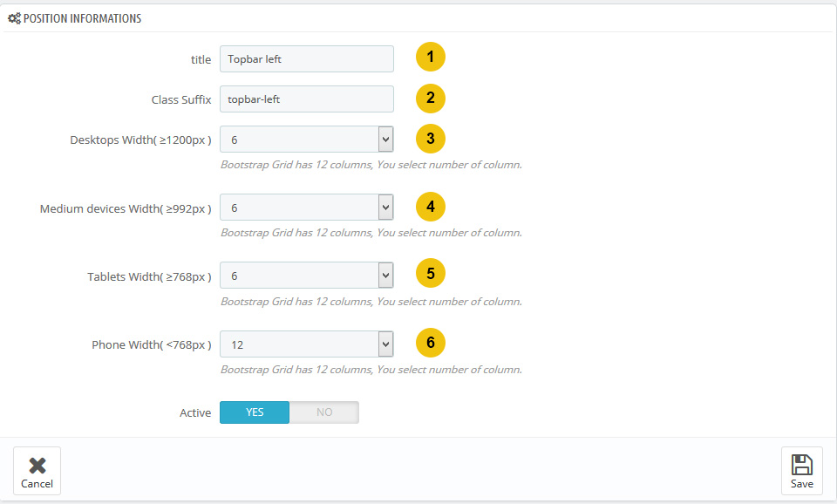Viewport: 837px width, 504px height.
Task: Click the Save floppy disk icon
Action: (x=802, y=465)
